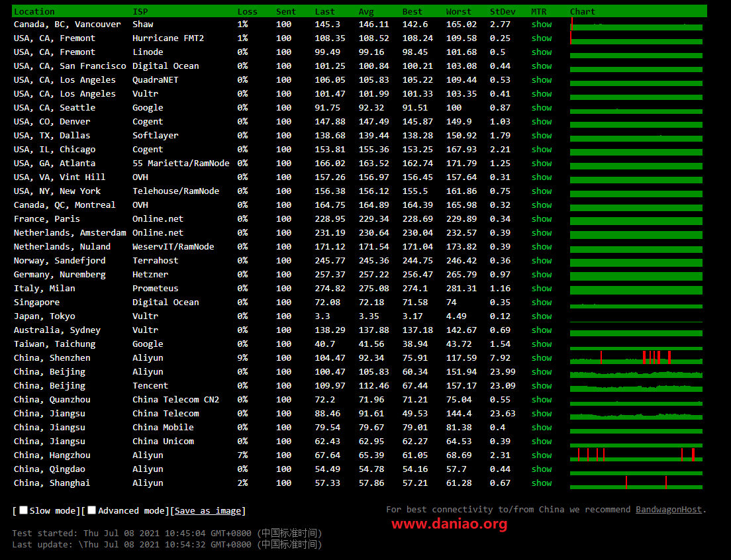Viewport: 731px width, 560px height.
Task: Click the 23.99 StDev value
Action: coord(503,372)
